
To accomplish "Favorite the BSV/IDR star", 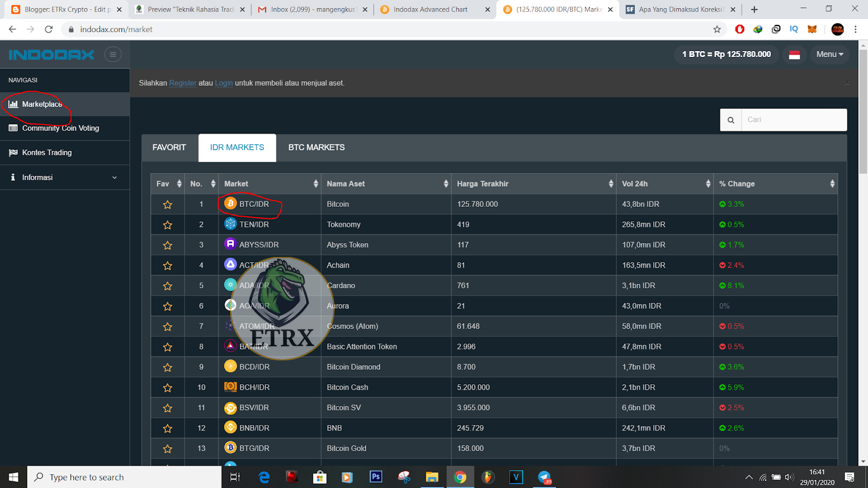I will 168,408.
